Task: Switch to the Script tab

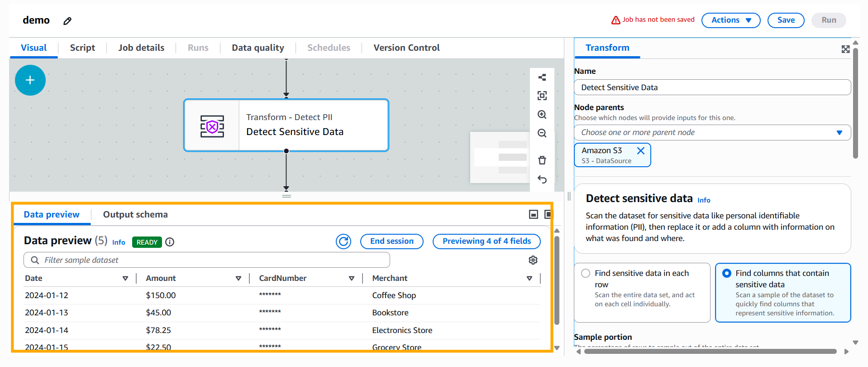Action: coord(82,48)
